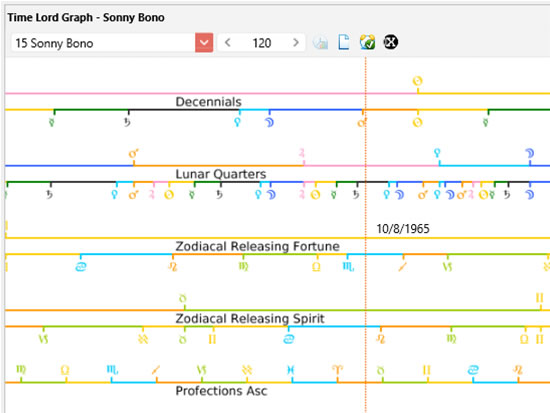Click the 120 years value field

coord(262,43)
